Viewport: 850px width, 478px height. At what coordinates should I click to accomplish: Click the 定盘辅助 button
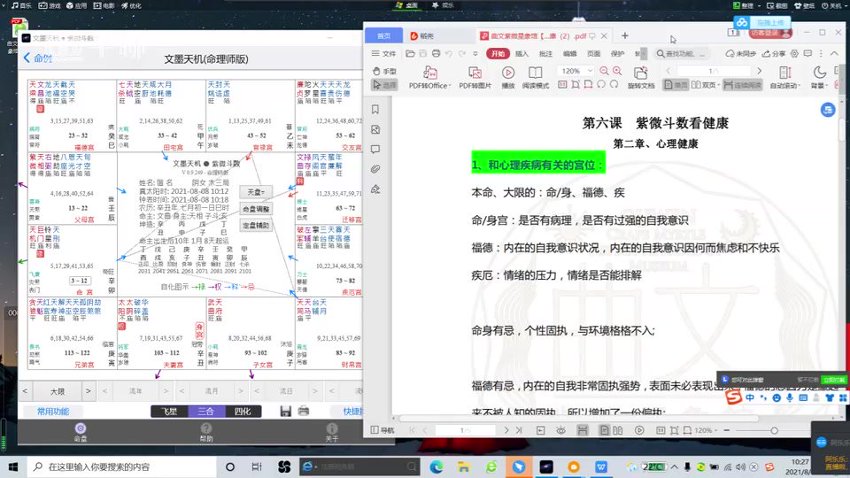tap(256, 225)
